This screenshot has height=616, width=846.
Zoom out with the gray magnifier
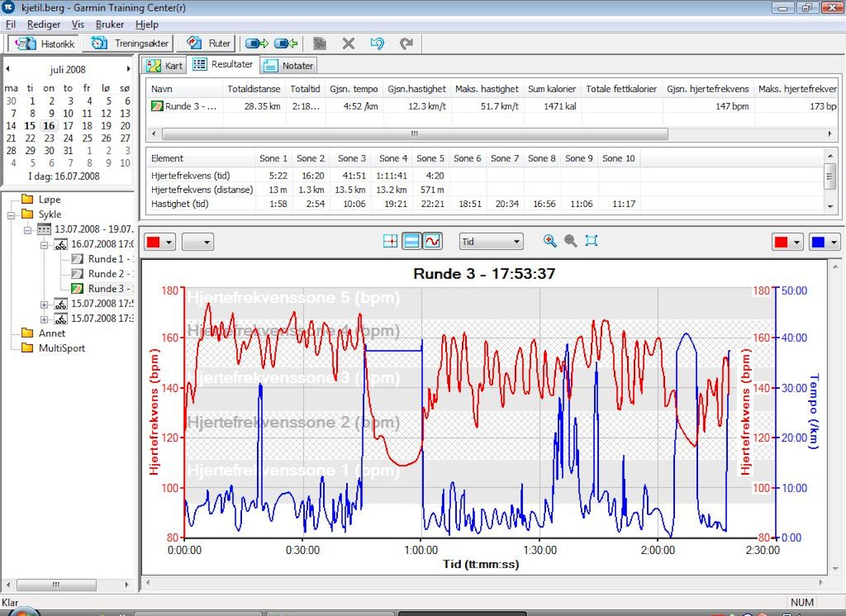click(570, 241)
